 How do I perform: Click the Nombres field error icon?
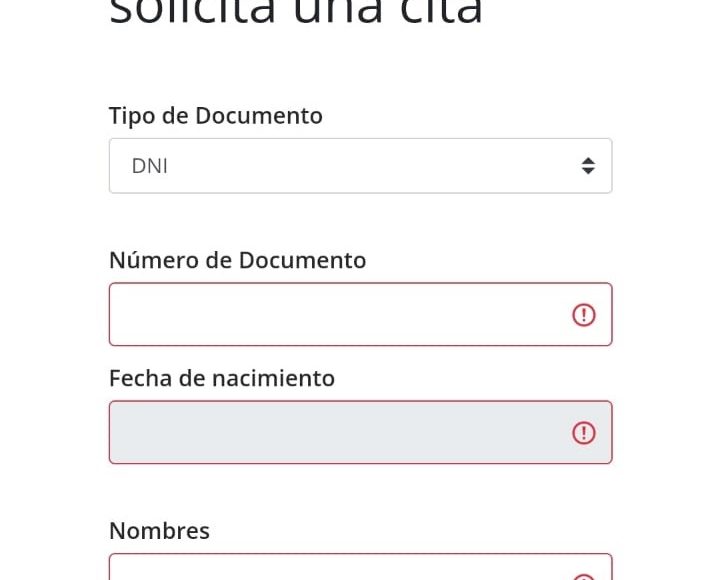584,577
